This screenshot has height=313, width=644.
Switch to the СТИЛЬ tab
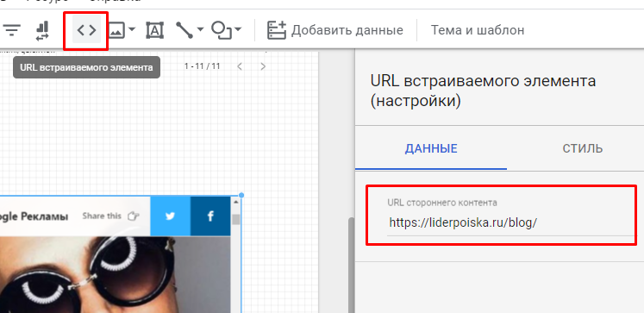(583, 148)
